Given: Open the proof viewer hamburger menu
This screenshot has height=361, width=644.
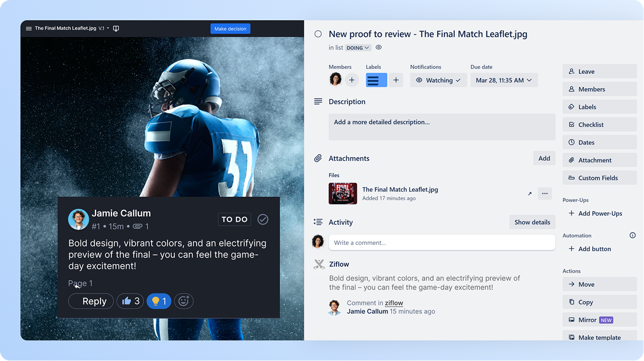Looking at the screenshot, I should click(28, 28).
